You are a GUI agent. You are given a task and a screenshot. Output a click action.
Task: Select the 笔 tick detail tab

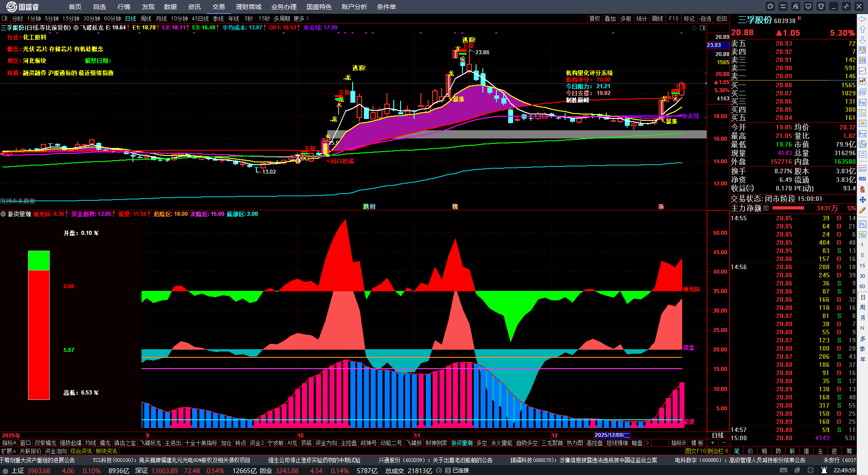pos(736,451)
